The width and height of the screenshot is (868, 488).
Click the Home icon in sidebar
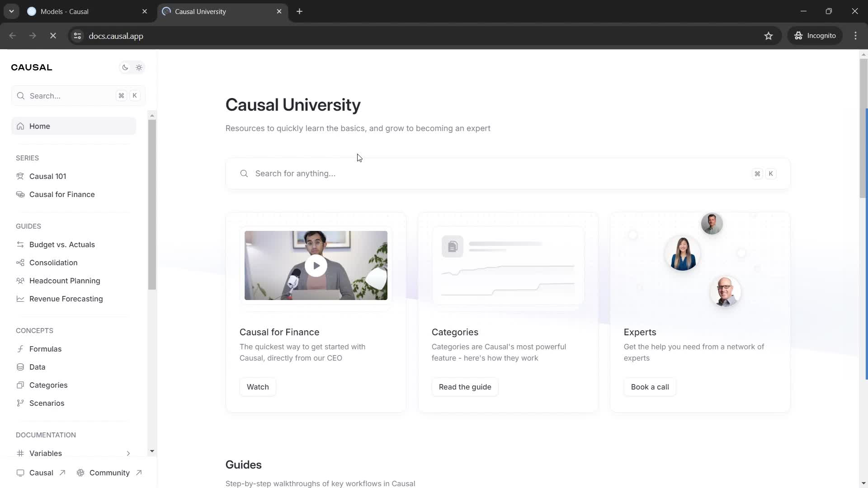click(x=20, y=127)
